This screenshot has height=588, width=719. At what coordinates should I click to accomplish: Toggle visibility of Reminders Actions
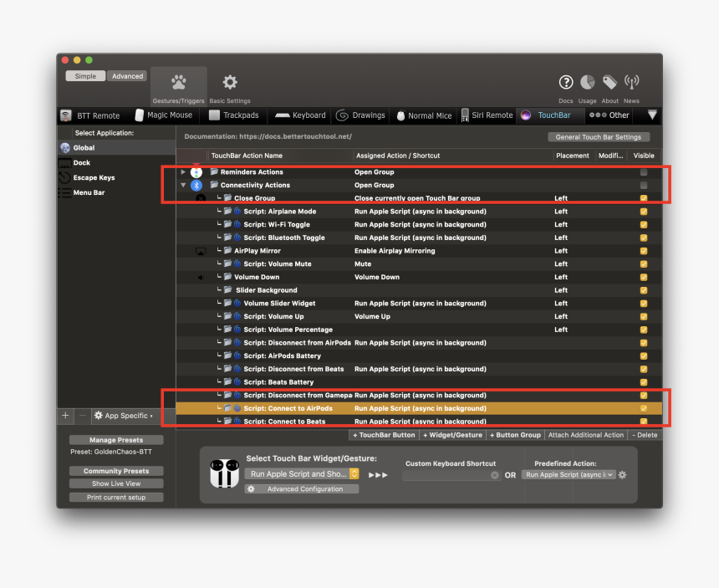coord(644,172)
